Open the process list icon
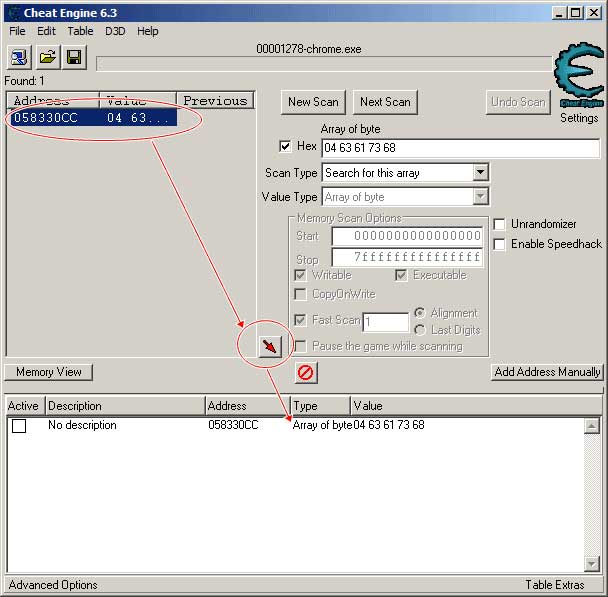The width and height of the screenshot is (608, 597). pyautogui.click(x=19, y=57)
